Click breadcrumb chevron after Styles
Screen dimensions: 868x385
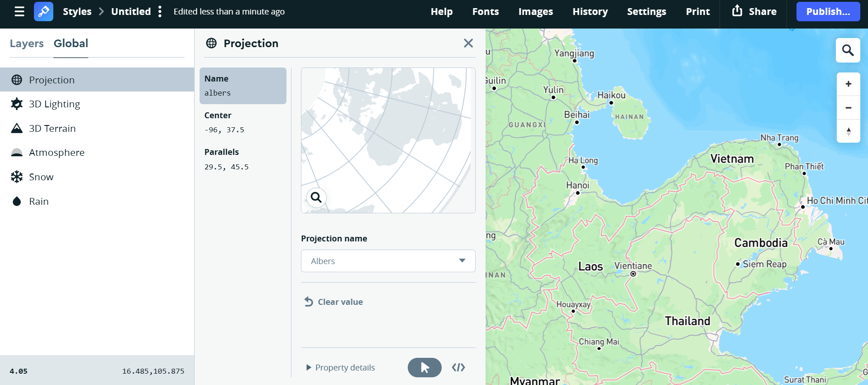101,11
